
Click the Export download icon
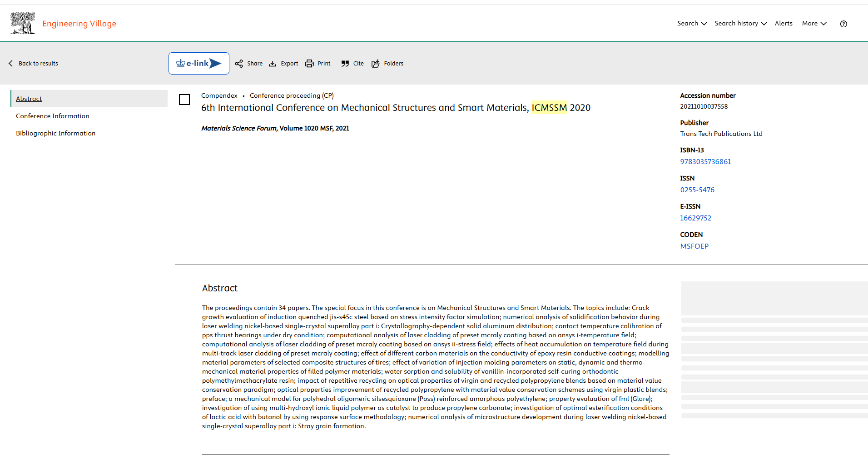coord(273,64)
